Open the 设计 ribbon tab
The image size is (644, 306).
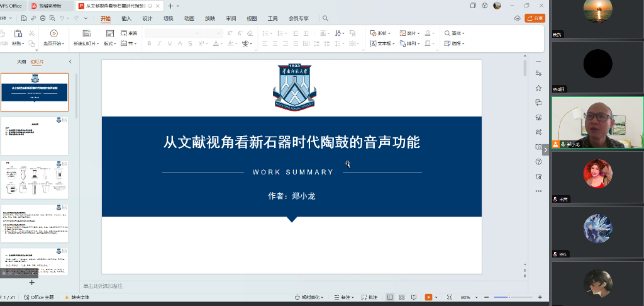pos(147,18)
